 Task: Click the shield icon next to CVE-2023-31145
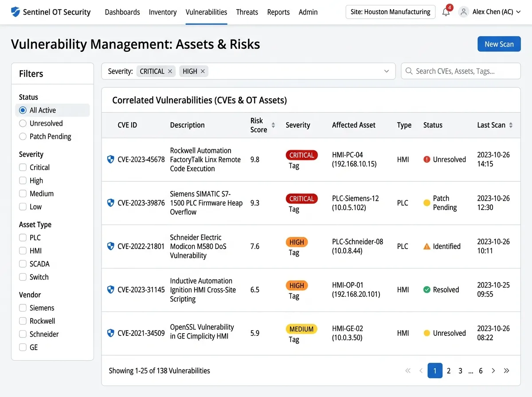pyautogui.click(x=111, y=290)
